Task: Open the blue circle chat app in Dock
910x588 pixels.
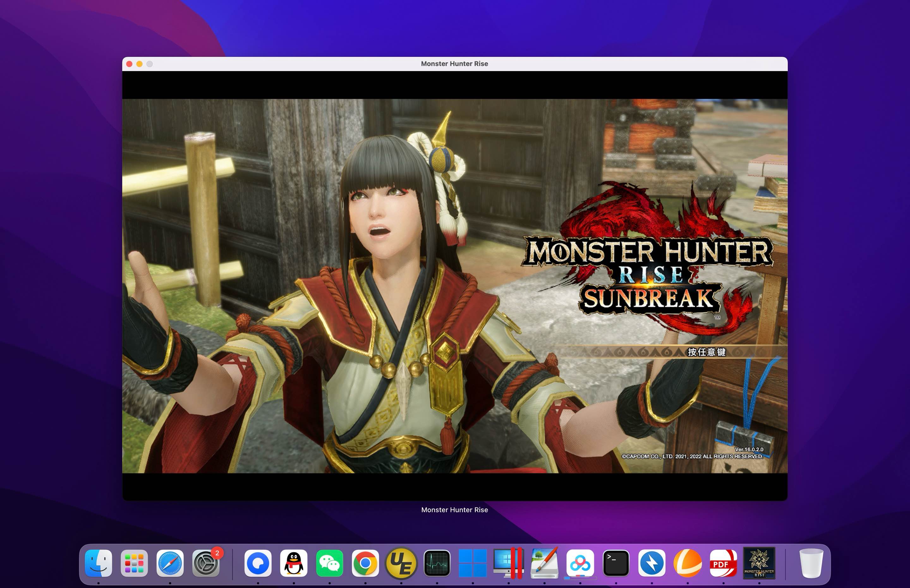Action: coord(258,563)
